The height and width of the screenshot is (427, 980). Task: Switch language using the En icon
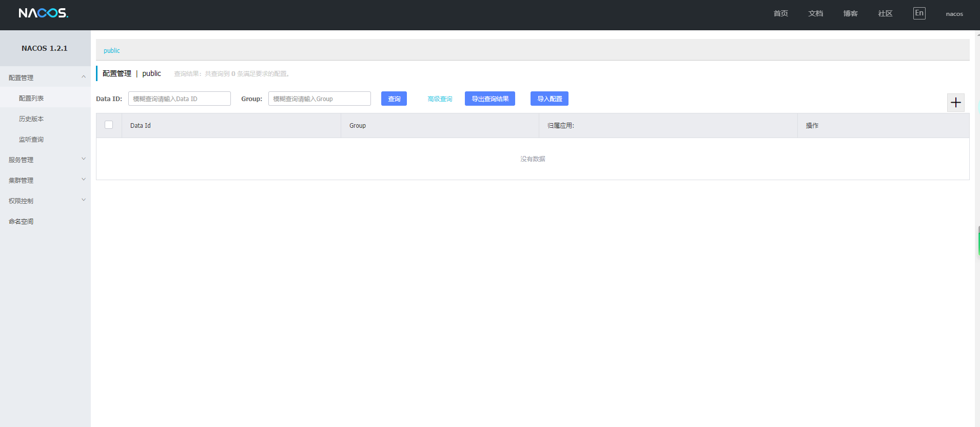919,13
